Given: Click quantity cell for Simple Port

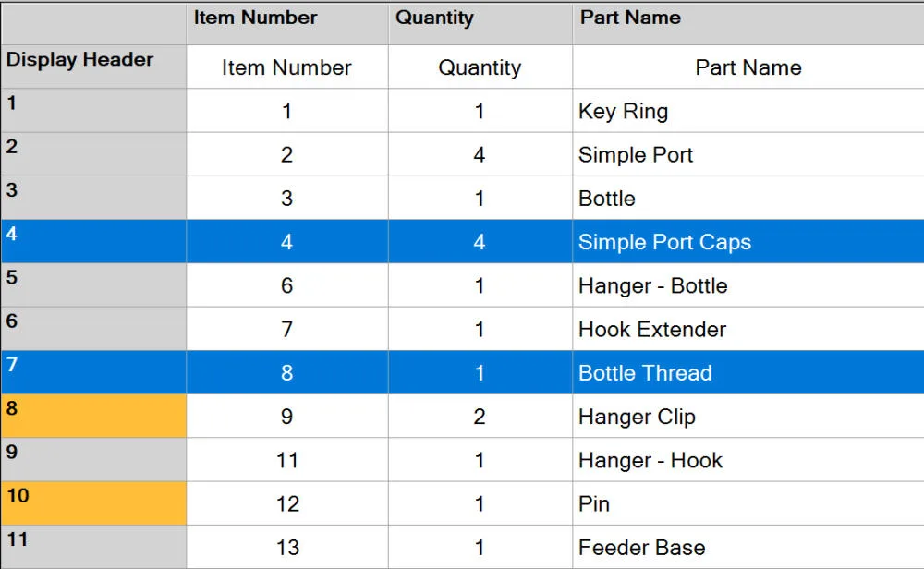Looking at the screenshot, I should coord(480,154).
